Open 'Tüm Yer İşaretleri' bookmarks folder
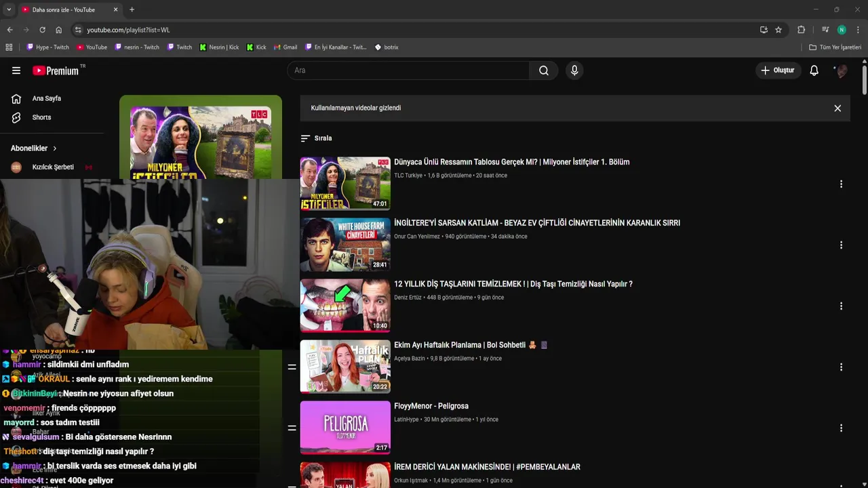The width and height of the screenshot is (868, 488). [835, 47]
